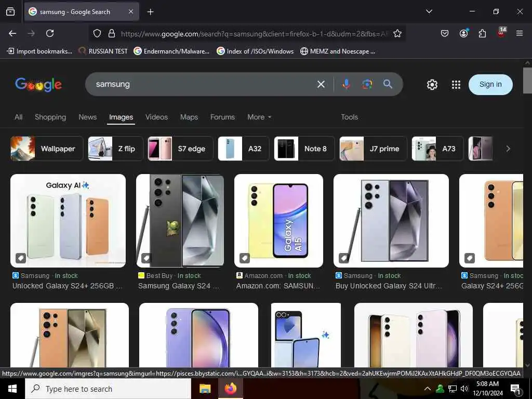Click the page vertical scrollbar thumb
This screenshot has height=399, width=532.
click(x=527, y=81)
